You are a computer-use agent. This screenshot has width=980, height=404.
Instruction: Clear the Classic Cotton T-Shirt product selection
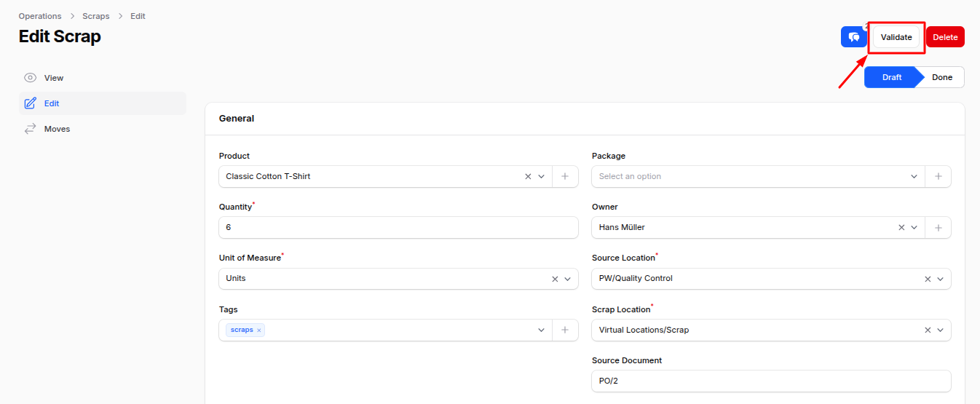[x=528, y=177]
